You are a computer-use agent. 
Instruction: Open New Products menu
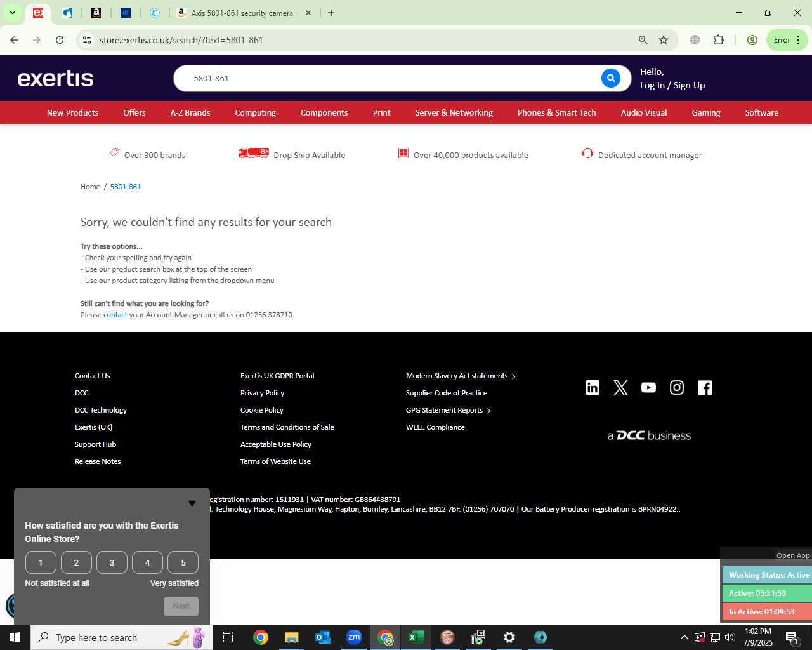pyautogui.click(x=72, y=112)
